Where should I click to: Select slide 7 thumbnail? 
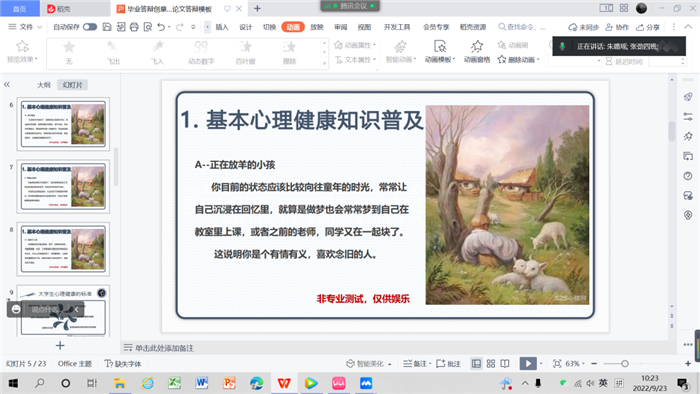[x=63, y=187]
